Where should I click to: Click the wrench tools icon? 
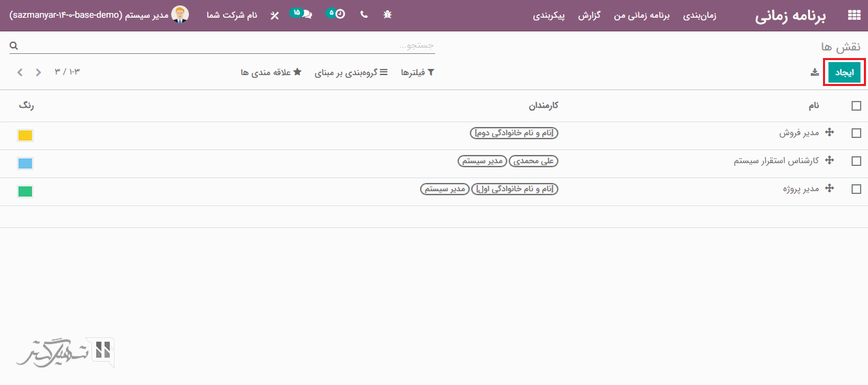274,15
